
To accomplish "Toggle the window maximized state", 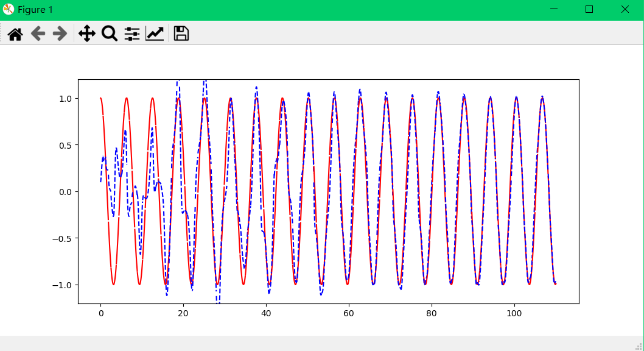I will coord(589,9).
